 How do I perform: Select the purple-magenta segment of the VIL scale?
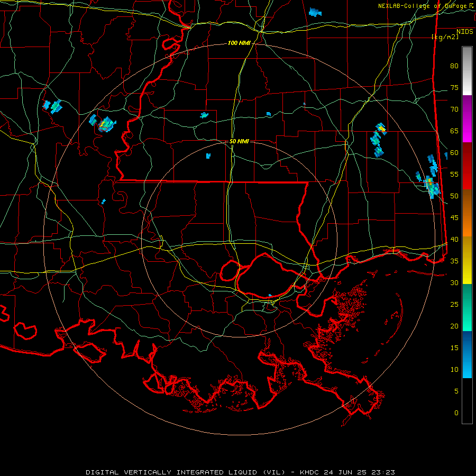[467, 119]
